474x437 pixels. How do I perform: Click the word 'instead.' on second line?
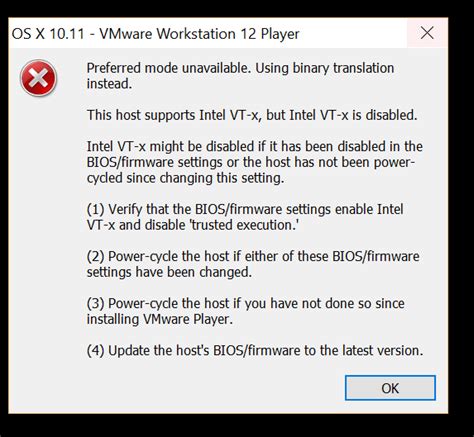click(x=109, y=84)
